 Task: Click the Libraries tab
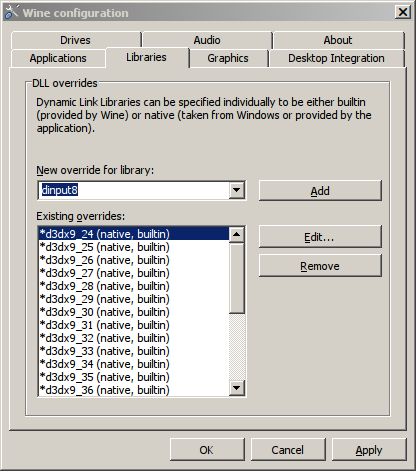pos(147,57)
